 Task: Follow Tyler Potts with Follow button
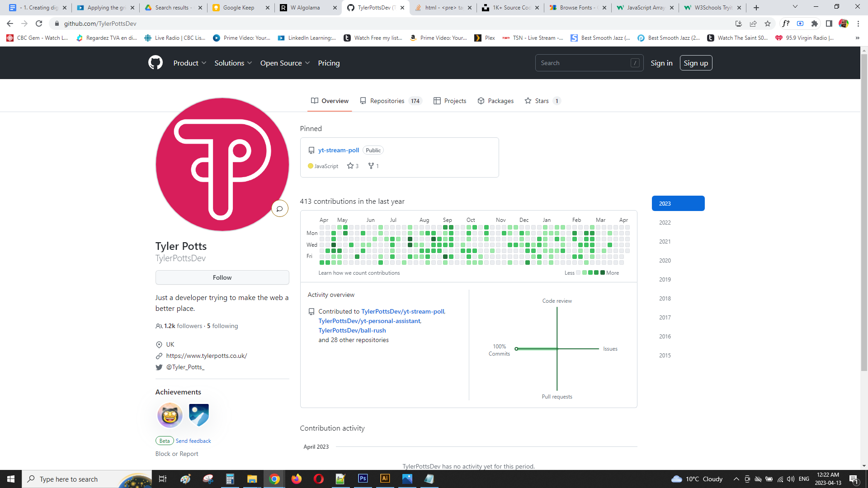tap(222, 277)
